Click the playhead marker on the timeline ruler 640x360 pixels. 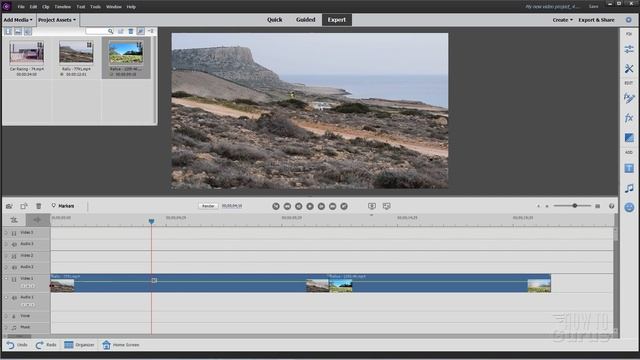click(x=151, y=221)
